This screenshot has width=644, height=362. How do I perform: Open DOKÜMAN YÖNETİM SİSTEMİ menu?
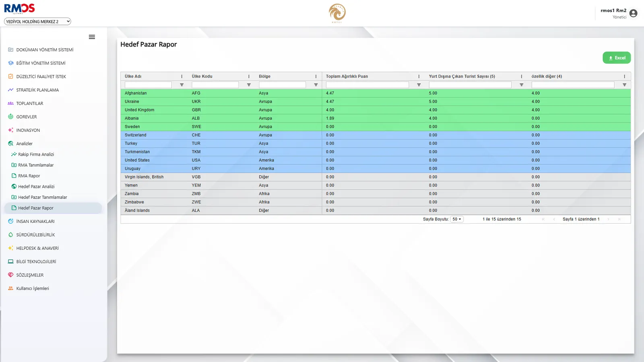(x=45, y=50)
